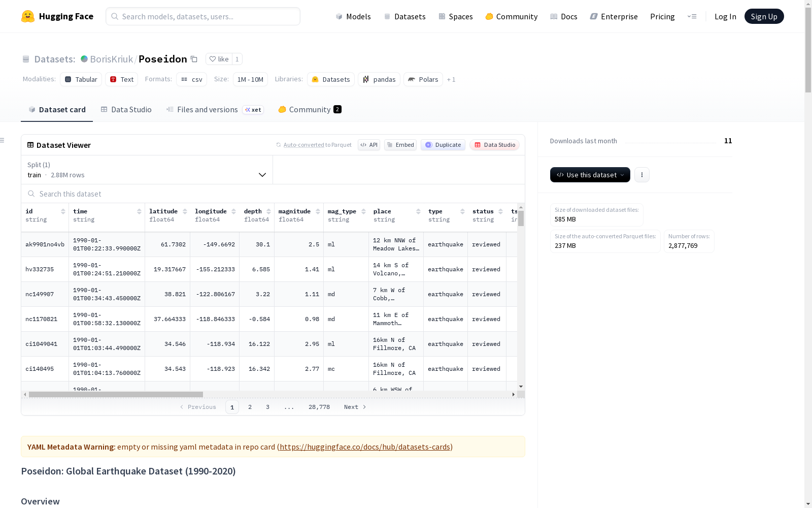This screenshot has width=812, height=508.
Task: Focus the Search this dataset field
Action: coord(273,194)
